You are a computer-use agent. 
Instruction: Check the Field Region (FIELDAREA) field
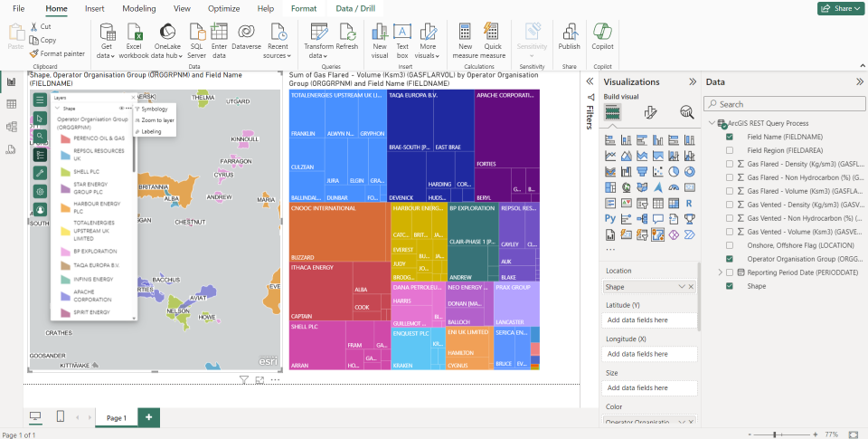coord(730,150)
